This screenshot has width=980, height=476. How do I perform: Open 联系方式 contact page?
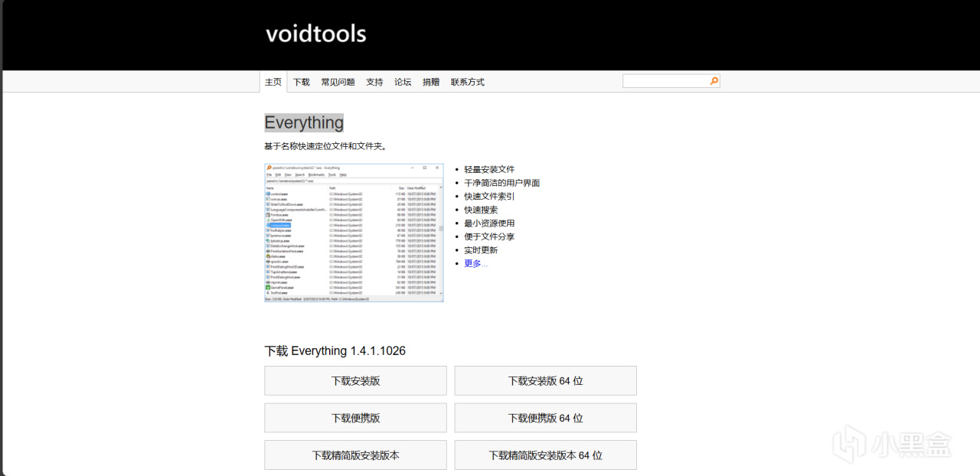[x=467, y=82]
